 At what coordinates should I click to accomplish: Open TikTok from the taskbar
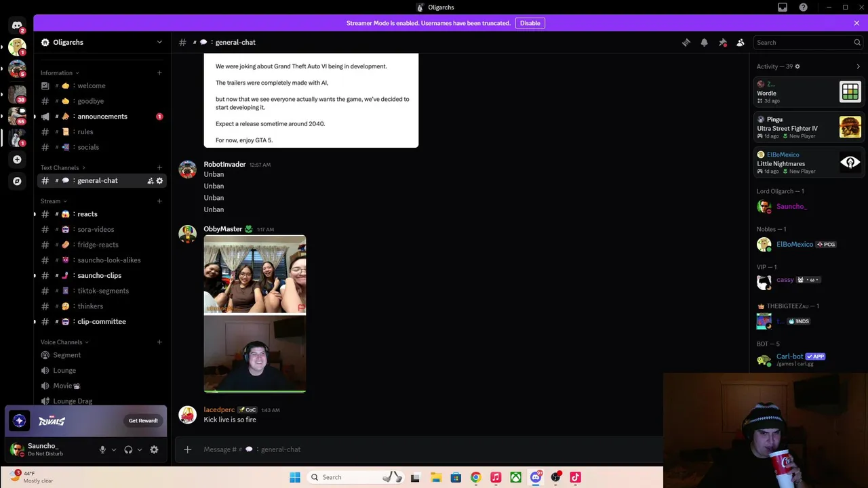pyautogui.click(x=576, y=477)
